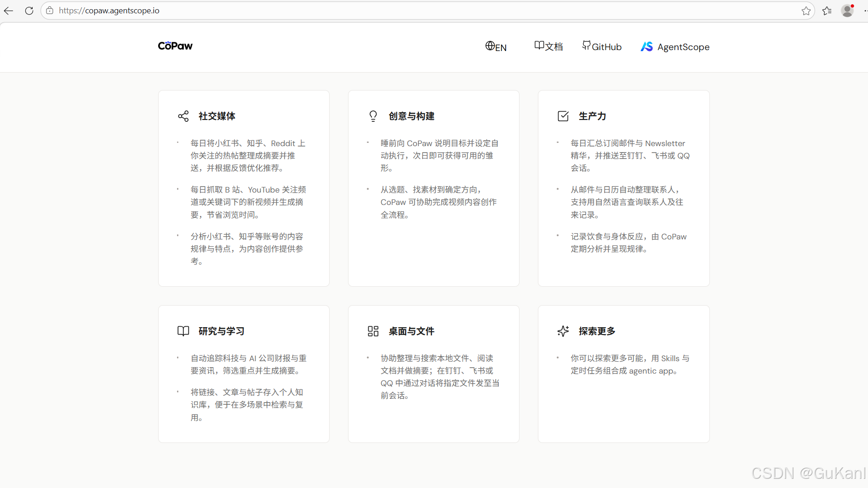Click text 从选题、找素材到确定方向
868x488 pixels.
(439, 202)
